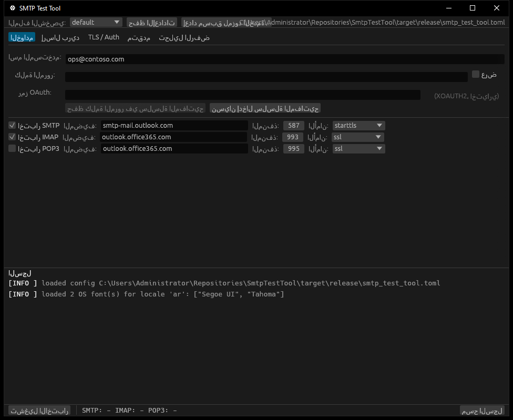The image size is (513, 420).
Task: Click the كلمة المرور password field
Action: [x=266, y=77]
